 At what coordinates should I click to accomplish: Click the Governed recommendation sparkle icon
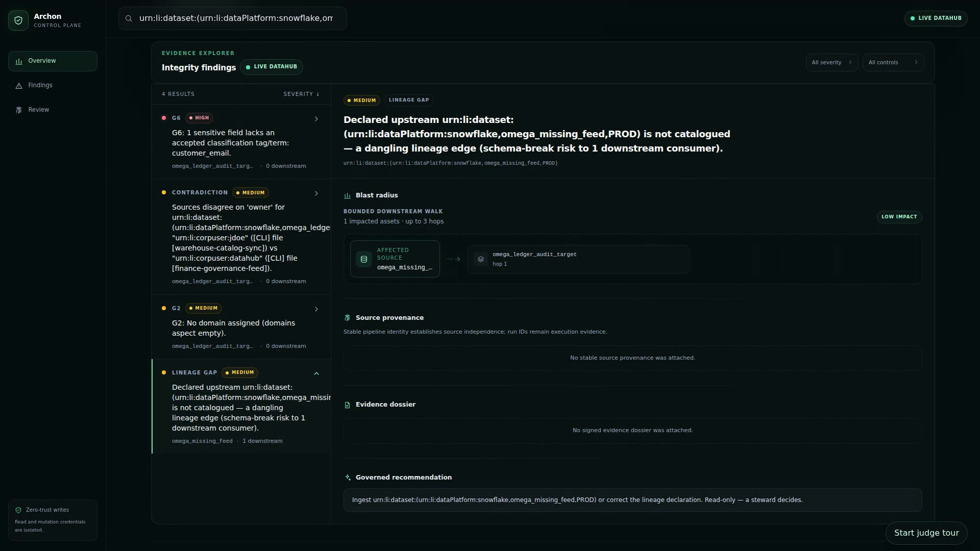(x=348, y=478)
